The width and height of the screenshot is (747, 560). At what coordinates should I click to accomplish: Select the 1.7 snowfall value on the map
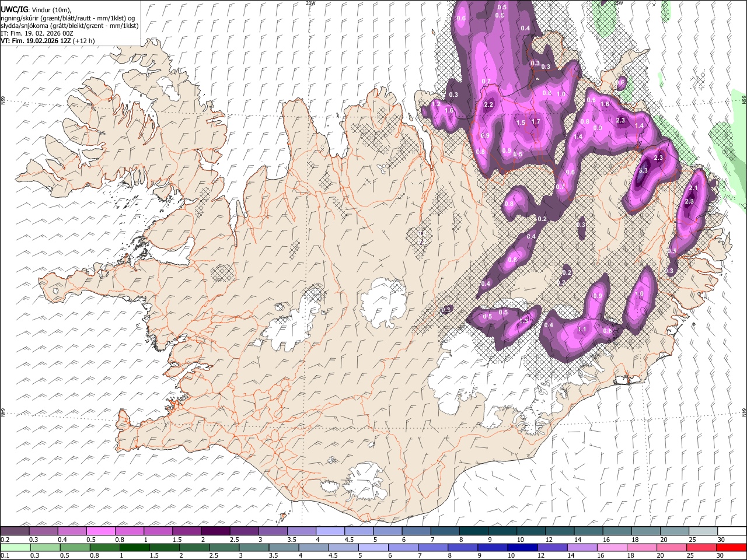(536, 122)
